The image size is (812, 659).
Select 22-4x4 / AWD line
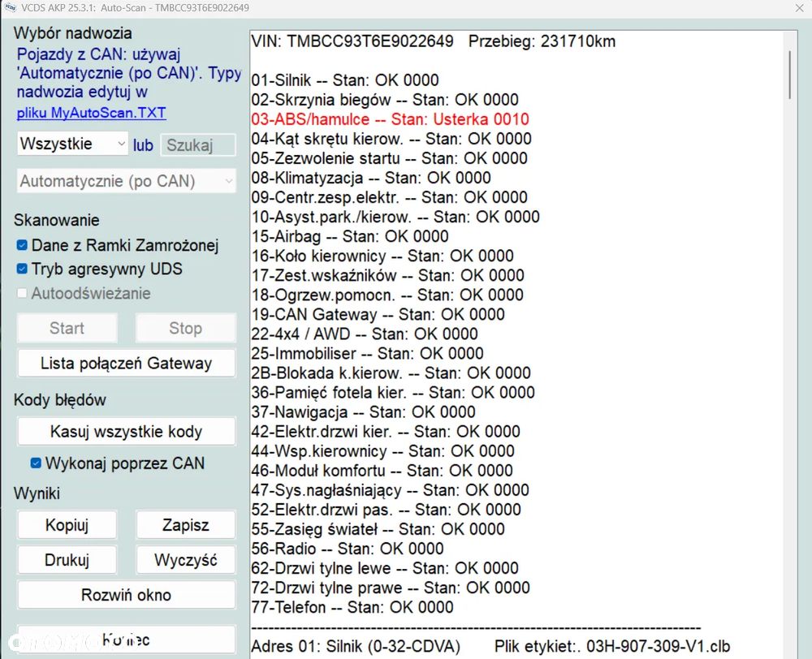pos(365,334)
